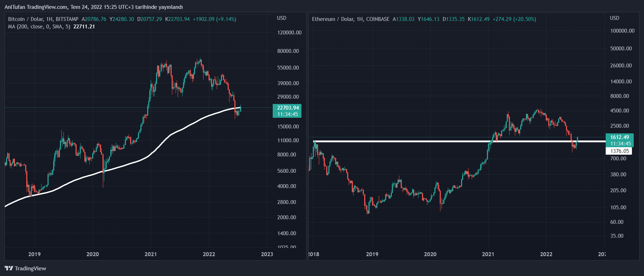Image resolution: width=644 pixels, height=276 pixels.
Task: Click the 55000.00 level on Bitcoin price axis
Action: point(288,68)
